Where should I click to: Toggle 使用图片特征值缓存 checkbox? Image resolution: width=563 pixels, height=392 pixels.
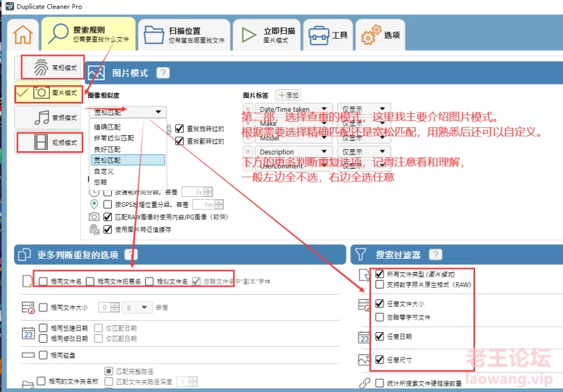click(x=108, y=229)
